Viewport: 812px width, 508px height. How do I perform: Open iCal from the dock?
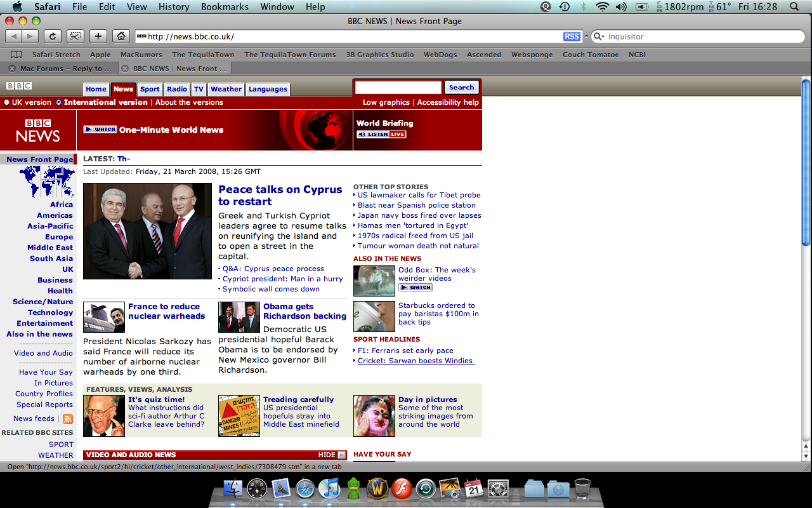[x=474, y=489]
